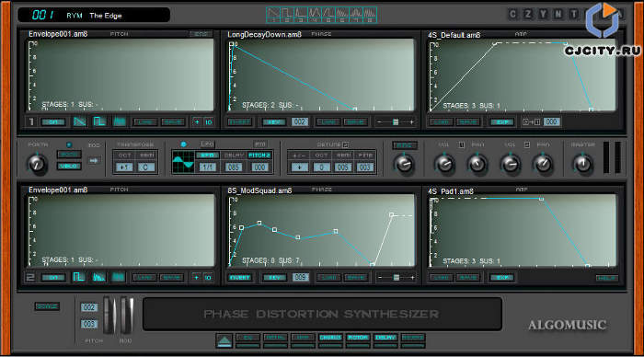The height and width of the screenshot is (357, 644).
Task: Select the square waveform icon for oscillator 1
Action: [99, 121]
